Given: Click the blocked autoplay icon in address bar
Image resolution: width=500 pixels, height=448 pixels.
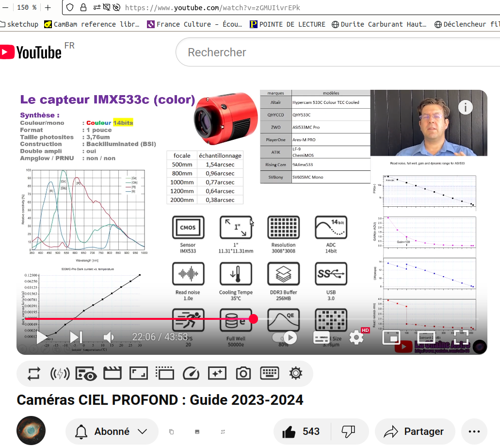Looking at the screenshot, I should 107,7.
